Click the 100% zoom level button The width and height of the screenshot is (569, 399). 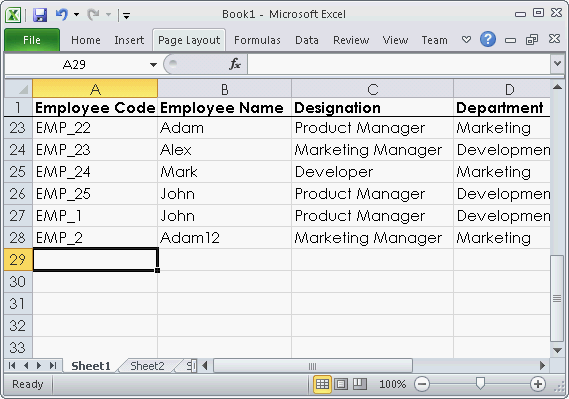click(392, 384)
